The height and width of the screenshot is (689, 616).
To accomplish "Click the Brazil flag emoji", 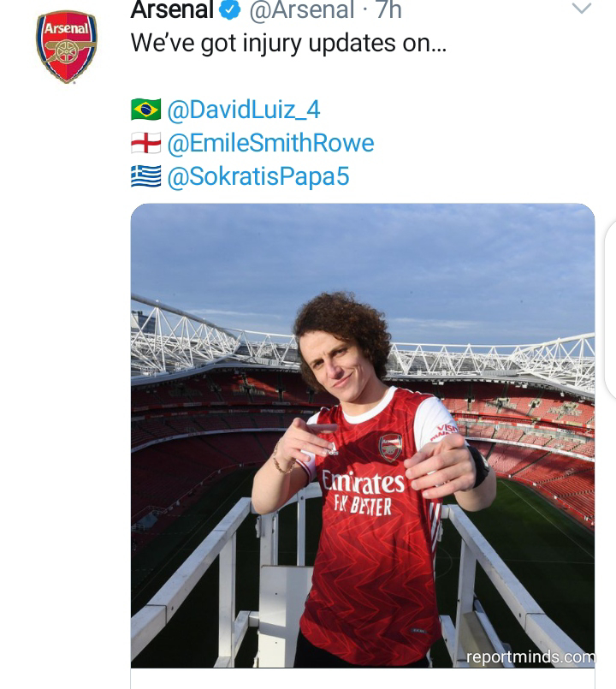I will (145, 110).
